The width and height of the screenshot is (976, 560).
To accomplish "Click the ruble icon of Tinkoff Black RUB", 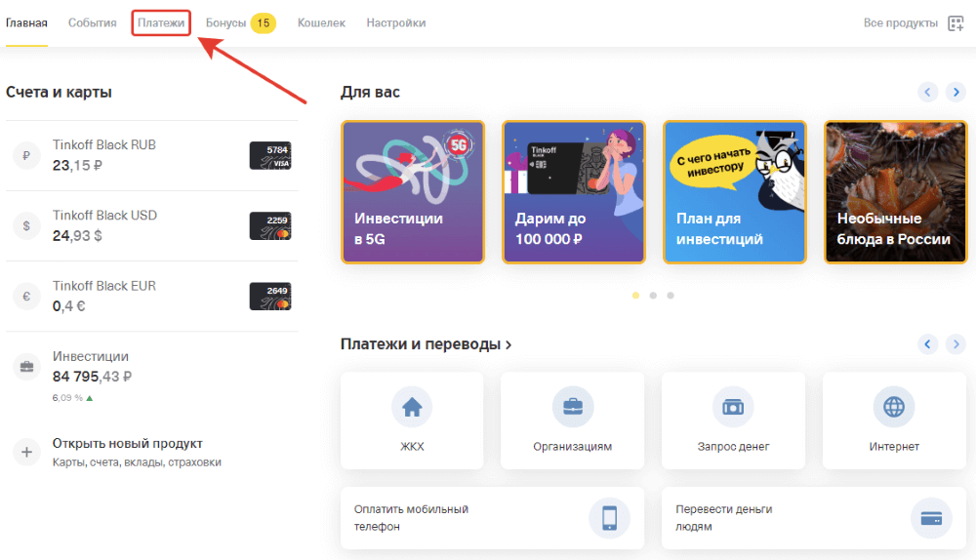I will click(x=26, y=155).
